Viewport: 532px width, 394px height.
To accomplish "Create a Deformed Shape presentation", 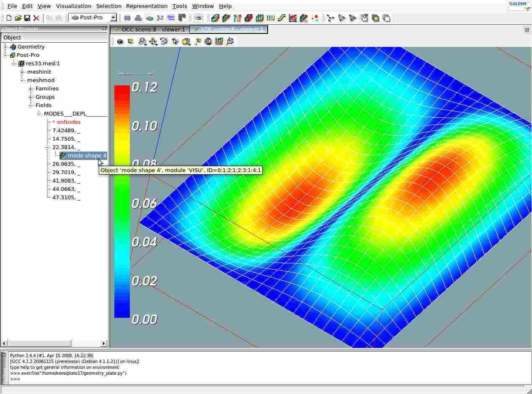I will 226,18.
